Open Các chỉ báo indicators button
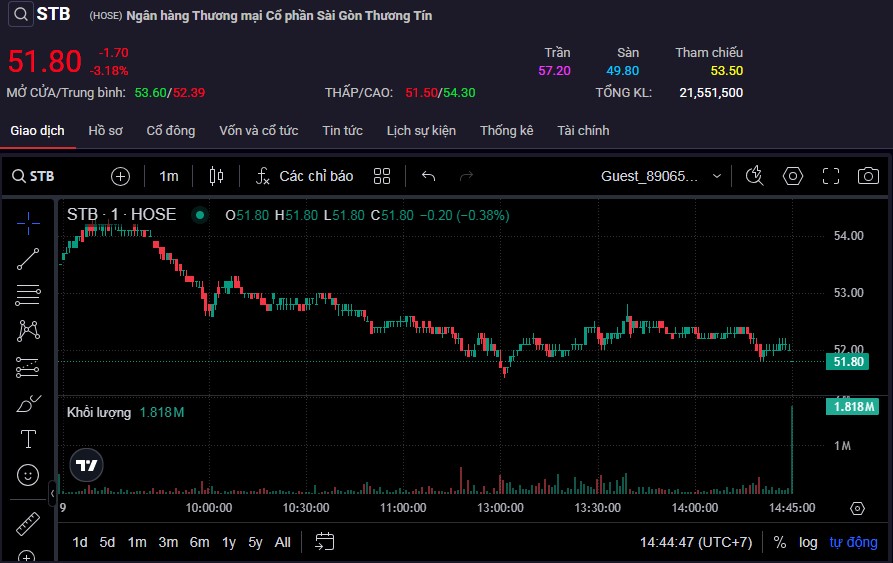Image resolution: width=893 pixels, height=563 pixels. (x=305, y=176)
